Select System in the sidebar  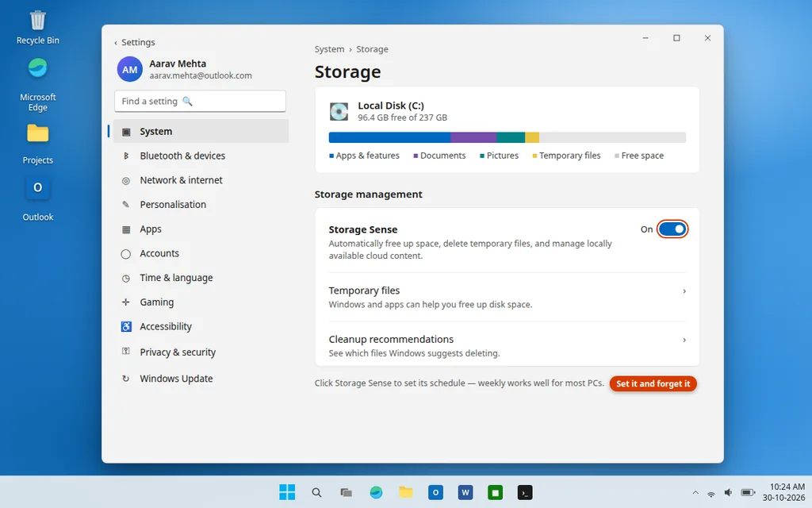201,131
